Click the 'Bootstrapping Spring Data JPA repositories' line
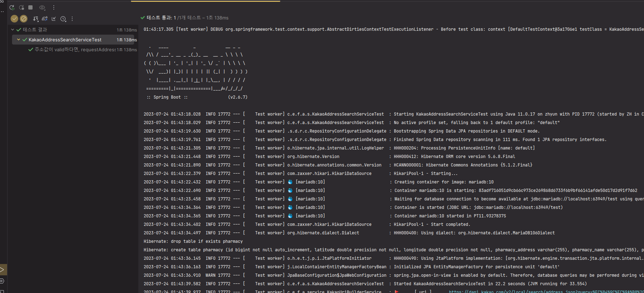The image size is (644, 293). click(342, 131)
